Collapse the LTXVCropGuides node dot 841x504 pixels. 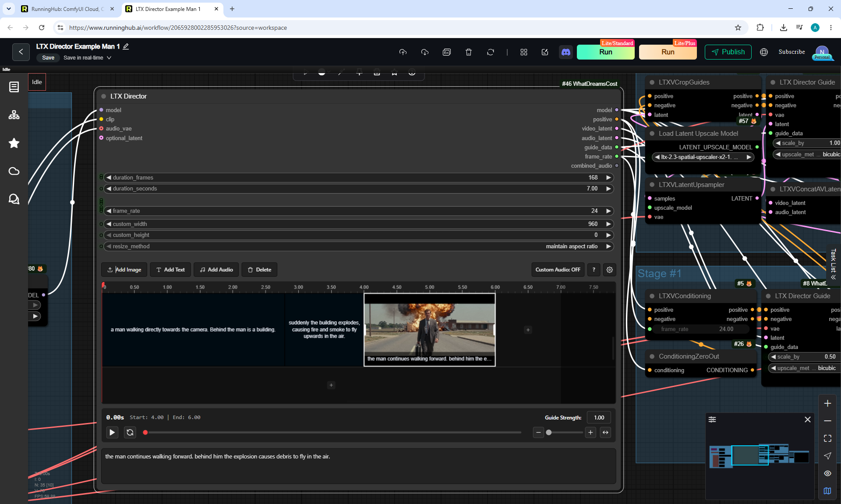[x=652, y=82]
